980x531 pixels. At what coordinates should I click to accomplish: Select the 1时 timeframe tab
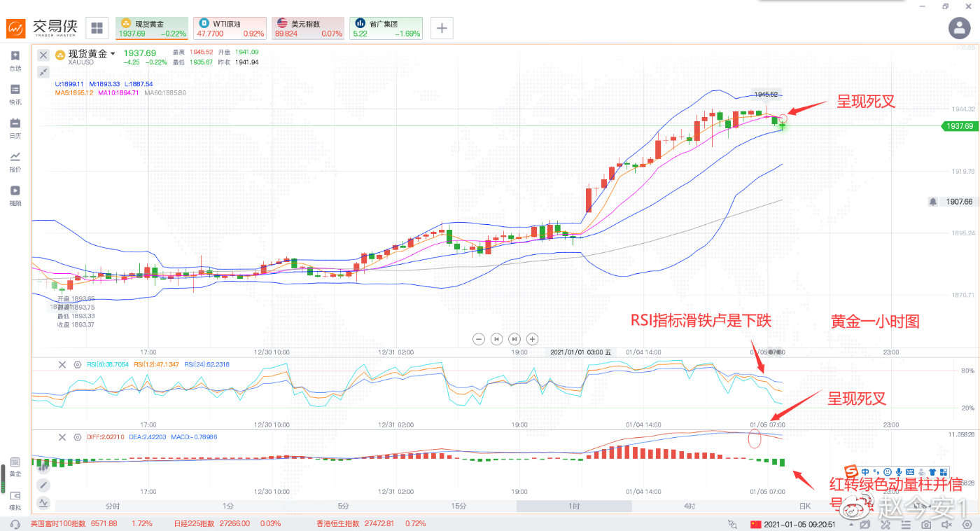pyautogui.click(x=575, y=506)
